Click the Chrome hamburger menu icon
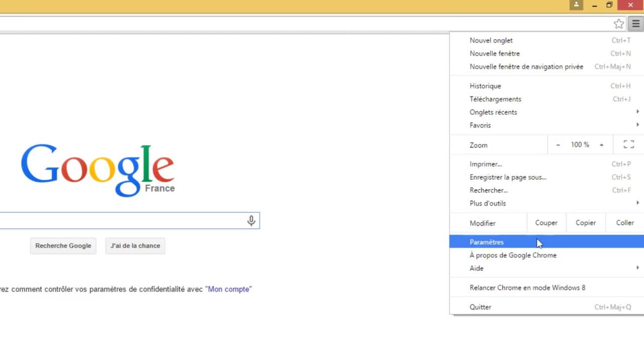Screen dimensions: 644x362 point(636,24)
